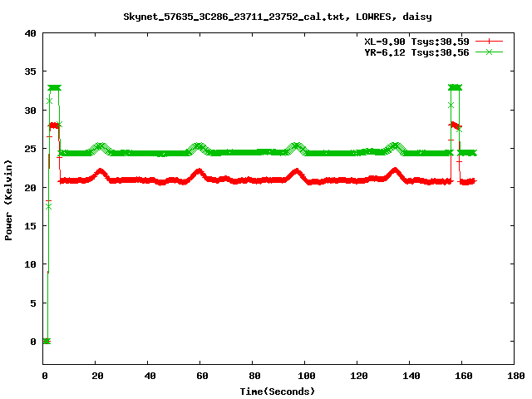Click the red curve peak near 97 seconds
532x399 pixels.
coord(297,172)
